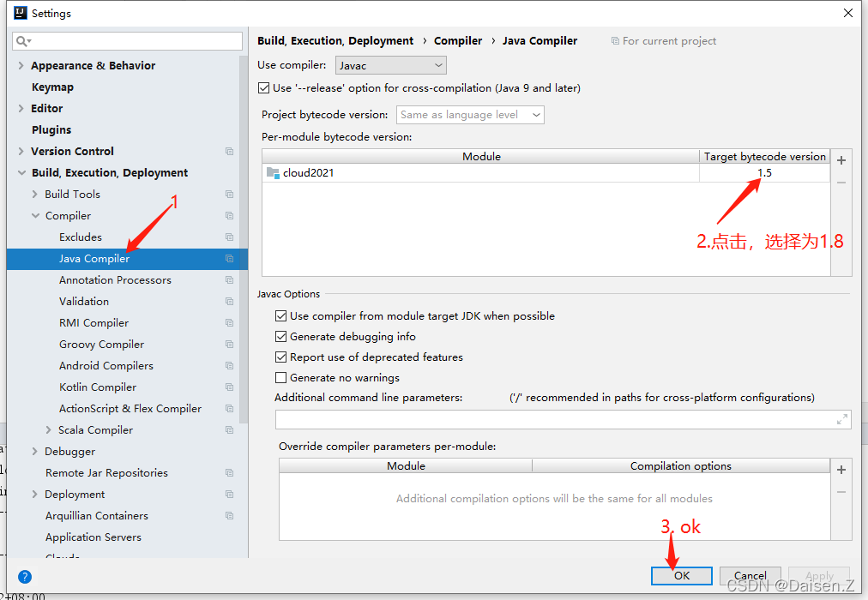Image resolution: width=868 pixels, height=600 pixels.
Task: Select Validation in the settings tree
Action: point(84,302)
